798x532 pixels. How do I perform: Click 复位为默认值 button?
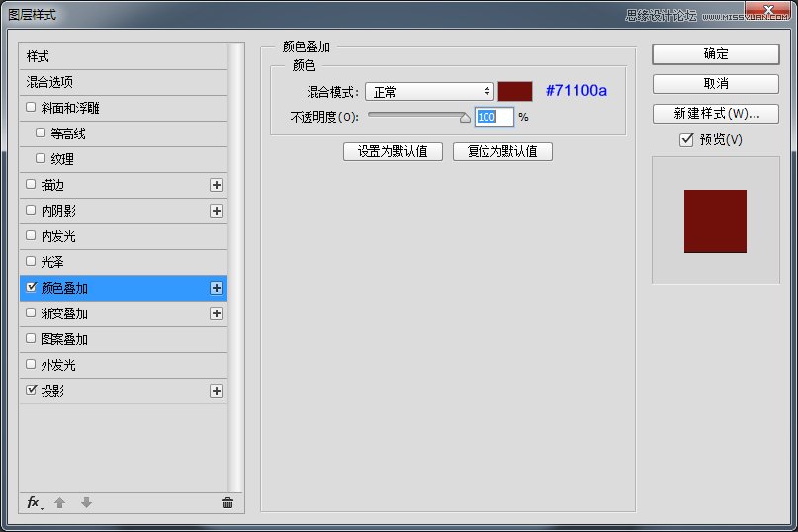coord(502,151)
